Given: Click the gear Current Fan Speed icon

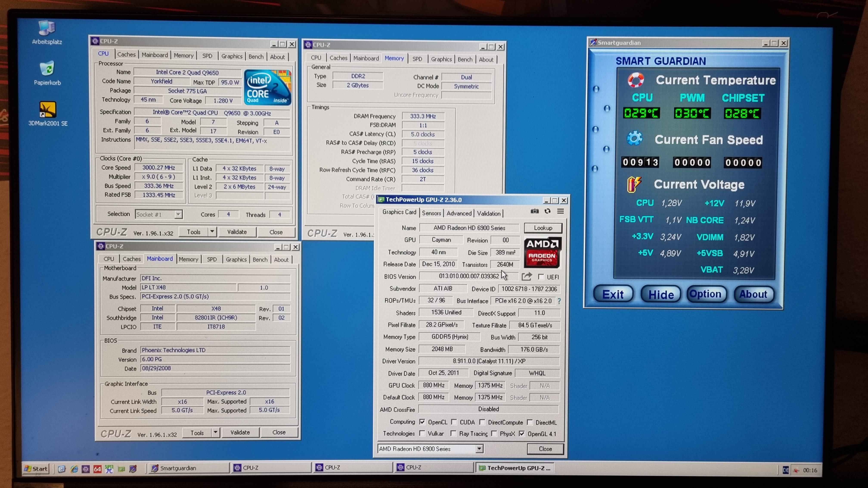Looking at the screenshot, I should coord(634,138).
